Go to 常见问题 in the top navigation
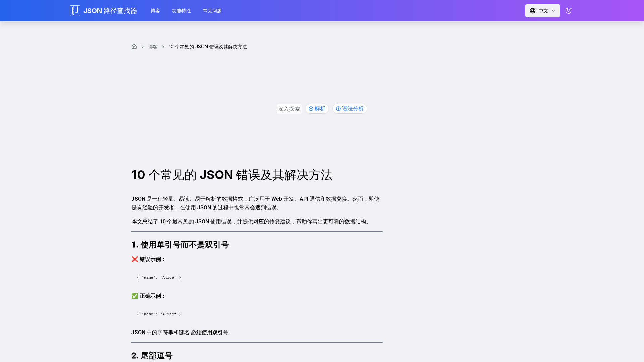The height and width of the screenshot is (362, 644). click(212, 11)
